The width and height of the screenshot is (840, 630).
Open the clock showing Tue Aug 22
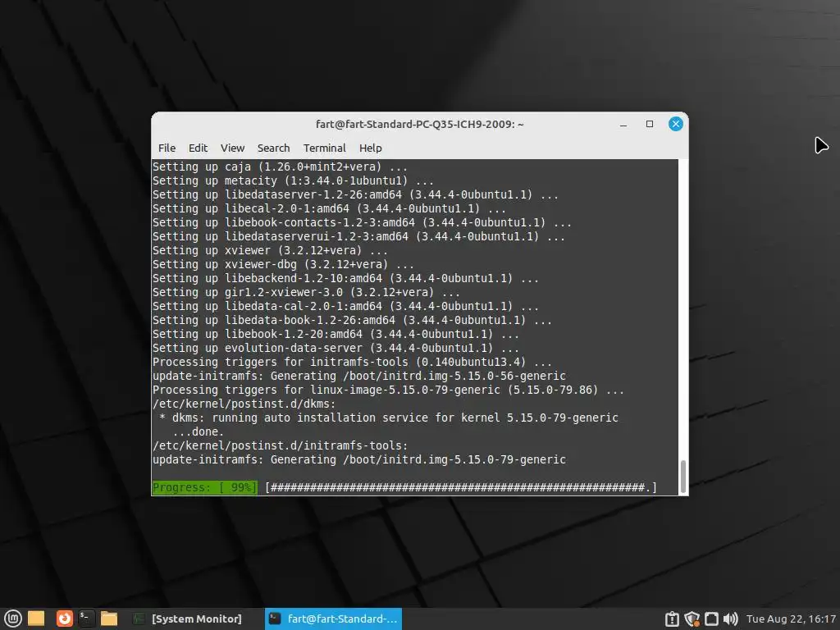(791, 619)
